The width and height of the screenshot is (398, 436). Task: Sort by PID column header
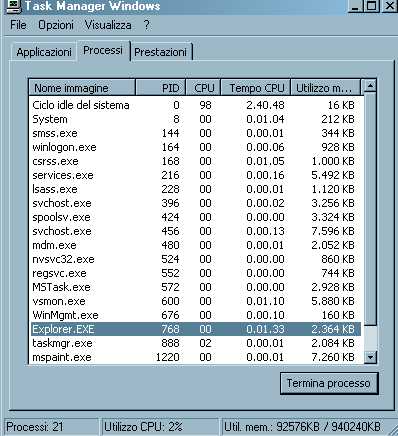tap(161, 88)
